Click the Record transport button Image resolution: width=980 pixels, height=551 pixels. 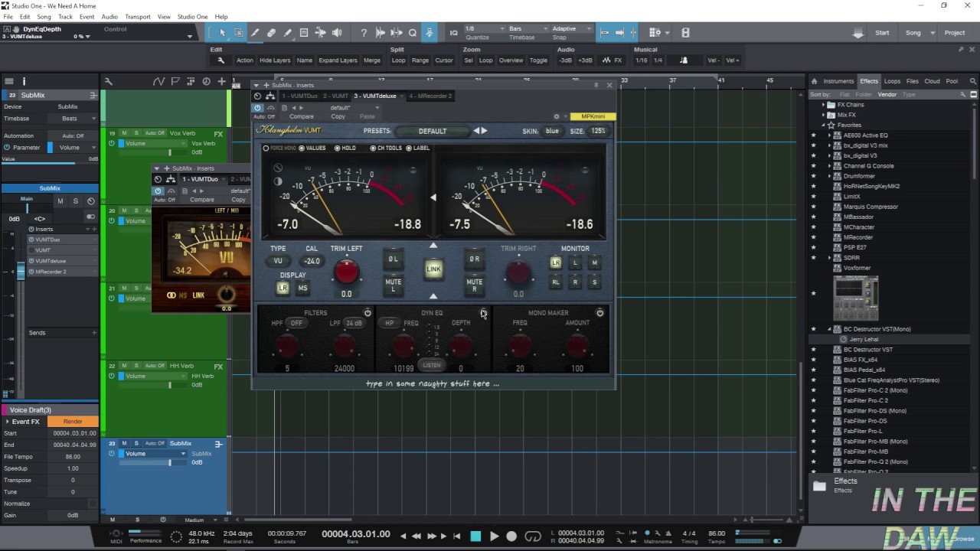tap(512, 536)
